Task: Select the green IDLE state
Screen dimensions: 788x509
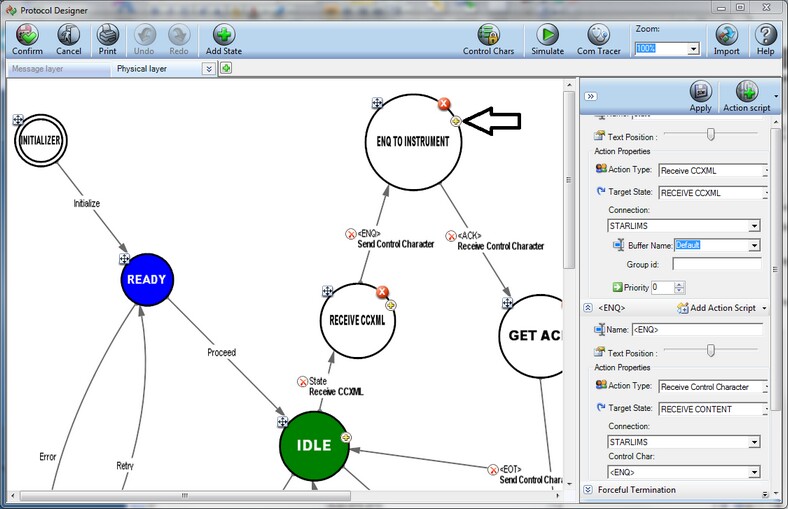Action: tap(314, 446)
